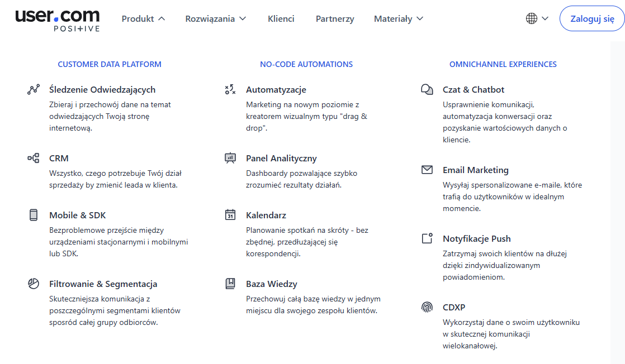Image resolution: width=625 pixels, height=364 pixels.
Task: Expand the Rozwiązania dropdown
Action: pyautogui.click(x=215, y=18)
